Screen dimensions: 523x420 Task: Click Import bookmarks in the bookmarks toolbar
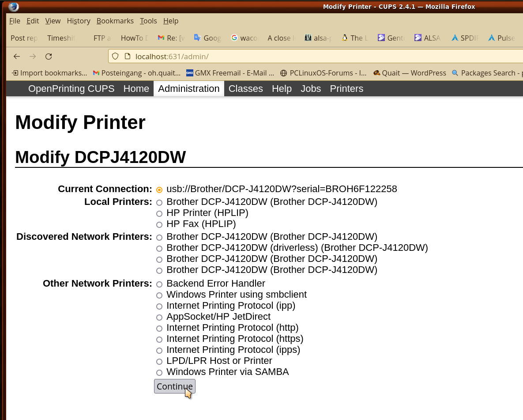pyautogui.click(x=49, y=73)
